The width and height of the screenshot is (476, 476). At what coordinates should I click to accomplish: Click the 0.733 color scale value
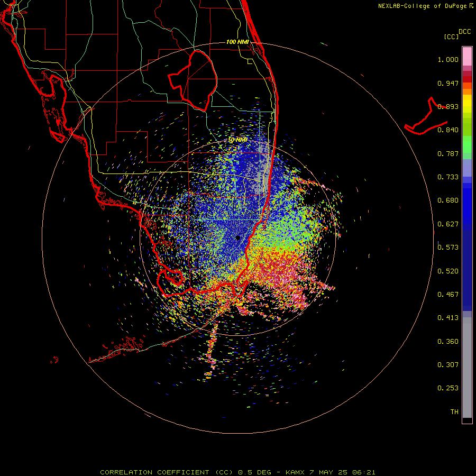(448, 177)
